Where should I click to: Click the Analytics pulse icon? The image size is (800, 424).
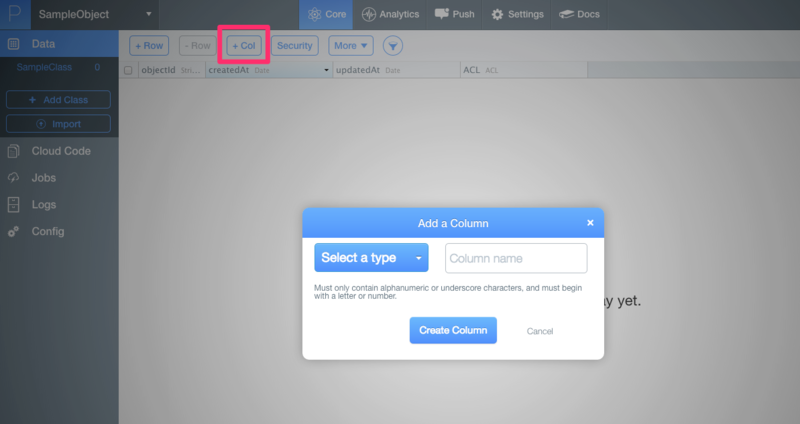tap(368, 14)
